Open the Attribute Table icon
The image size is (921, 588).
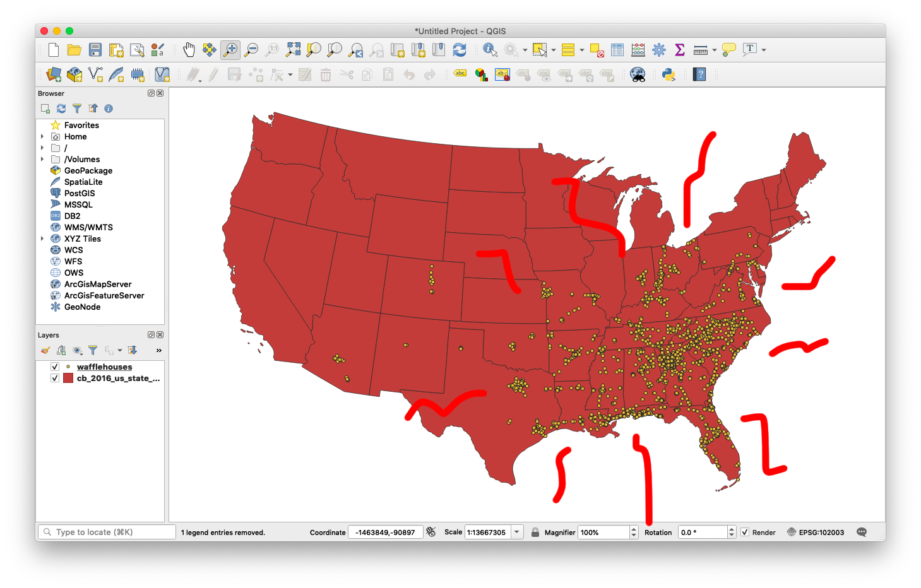tap(617, 50)
